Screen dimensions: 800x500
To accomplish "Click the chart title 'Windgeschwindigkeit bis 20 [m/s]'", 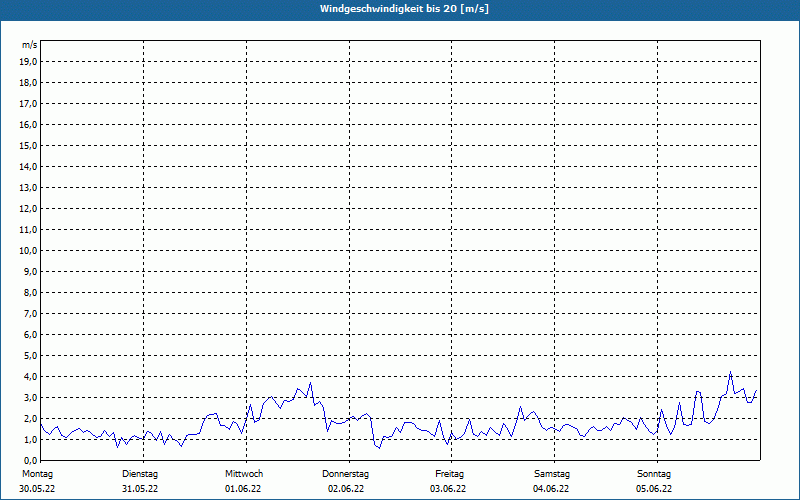I will 404,9.
